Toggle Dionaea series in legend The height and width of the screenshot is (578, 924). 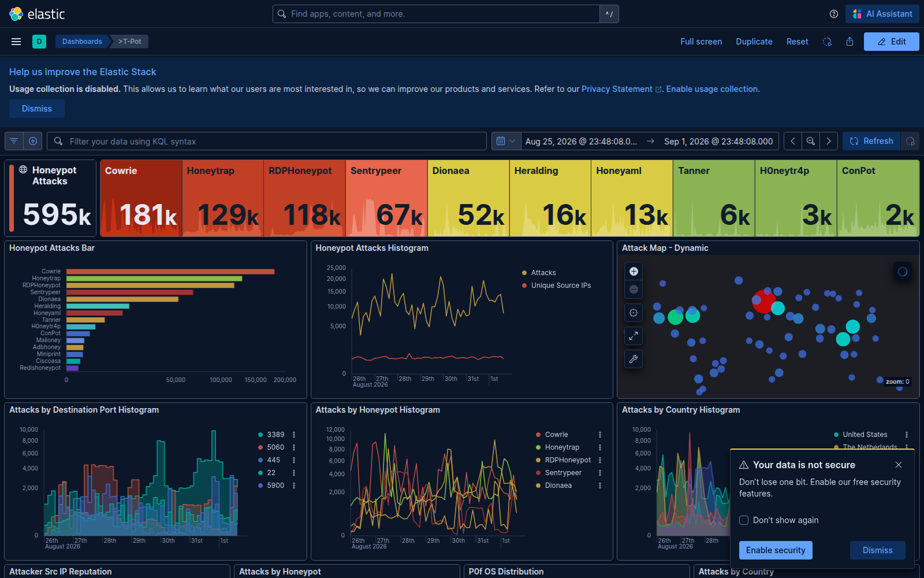point(558,486)
